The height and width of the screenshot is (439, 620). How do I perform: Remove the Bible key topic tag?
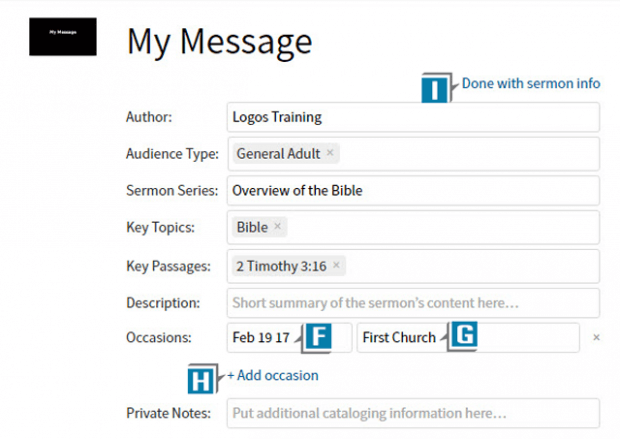pyautogui.click(x=278, y=227)
